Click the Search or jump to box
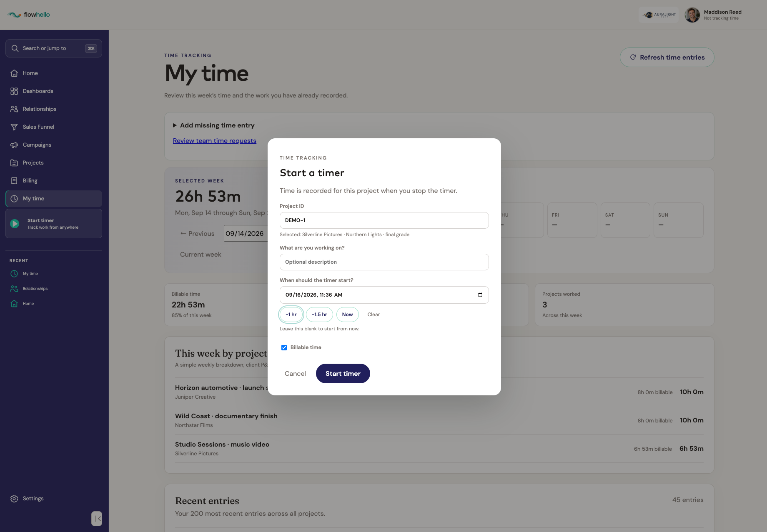The width and height of the screenshot is (767, 532). point(54,48)
